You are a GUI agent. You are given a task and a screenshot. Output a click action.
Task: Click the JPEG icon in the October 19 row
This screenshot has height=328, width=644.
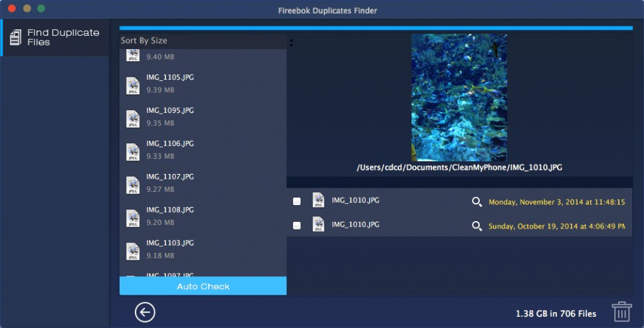(x=318, y=224)
